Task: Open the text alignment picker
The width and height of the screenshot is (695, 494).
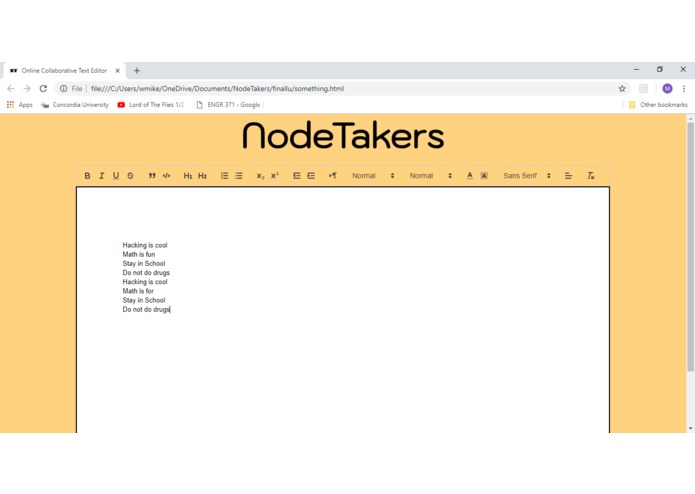Action: tap(568, 176)
